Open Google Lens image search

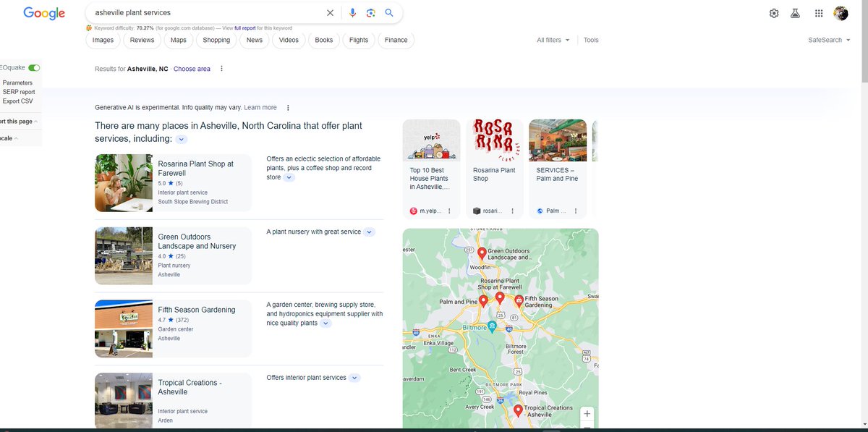370,13
